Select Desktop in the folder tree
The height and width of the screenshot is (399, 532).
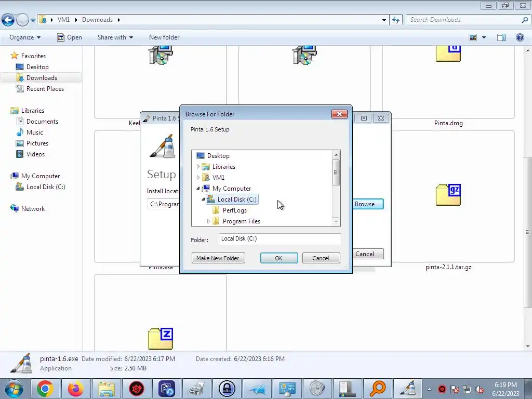pos(218,156)
